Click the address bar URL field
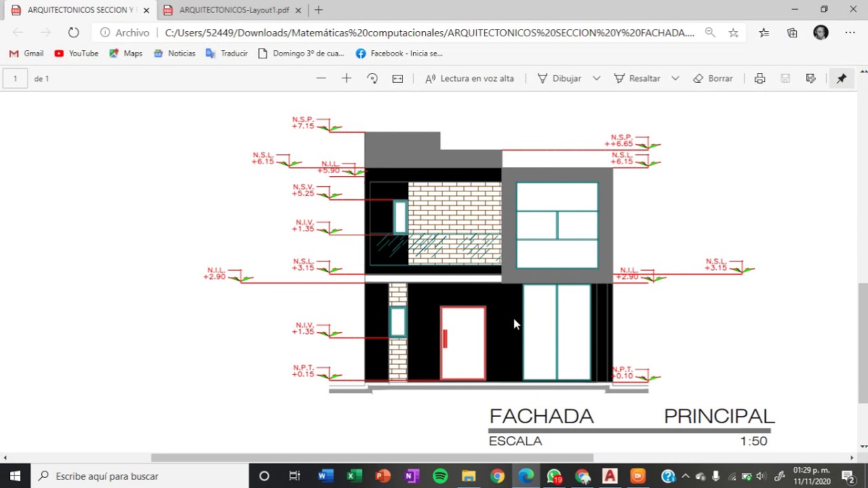This screenshot has height=488, width=868. (430, 33)
